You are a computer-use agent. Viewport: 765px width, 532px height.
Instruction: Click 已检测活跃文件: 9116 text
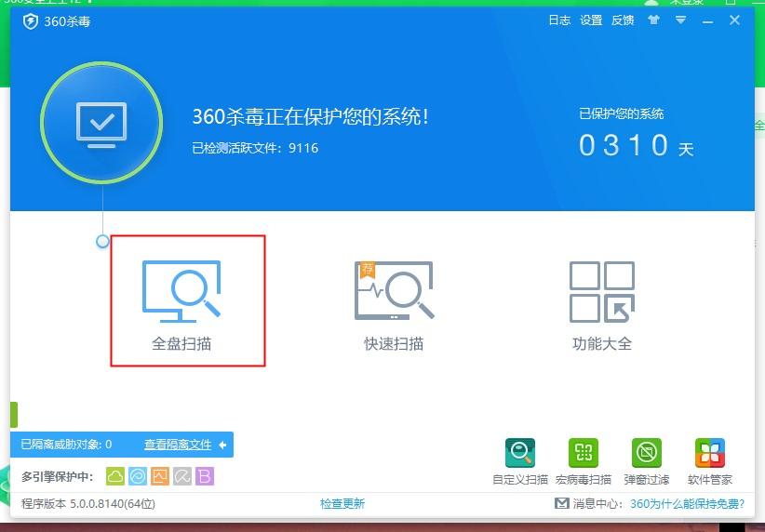(x=255, y=148)
